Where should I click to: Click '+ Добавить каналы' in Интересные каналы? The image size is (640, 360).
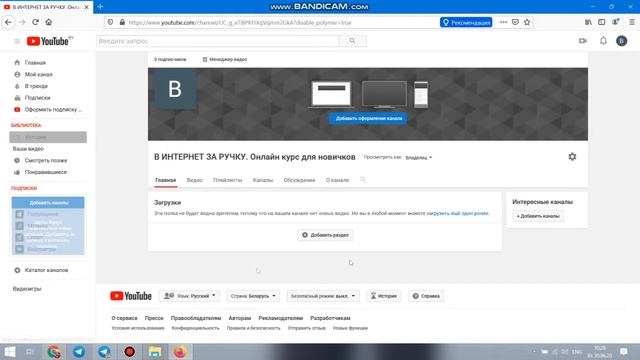pos(538,216)
